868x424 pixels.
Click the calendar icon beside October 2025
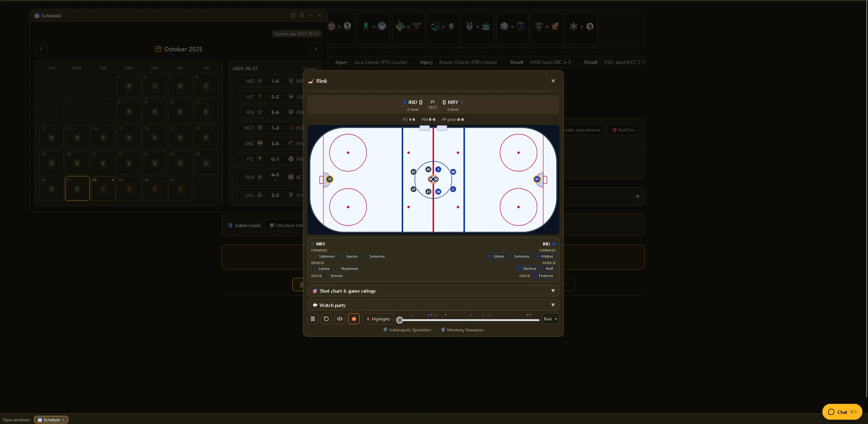[158, 49]
